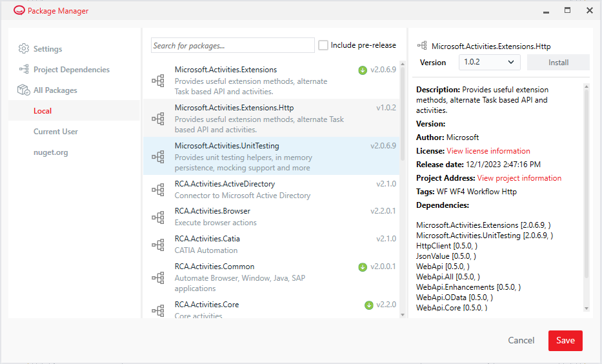
Task: Select Microsoft.Activities.Extensions.Http package title in list
Action: coord(234,108)
